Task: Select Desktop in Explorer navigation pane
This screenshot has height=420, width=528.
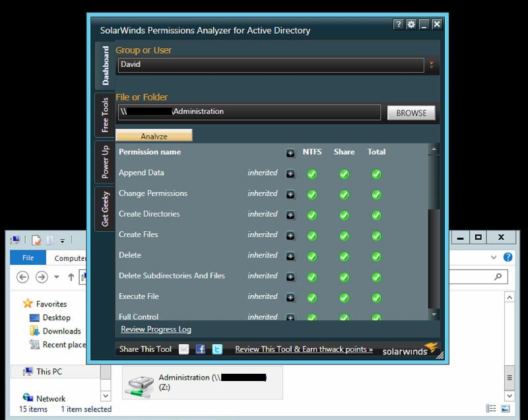Action: pos(50,318)
